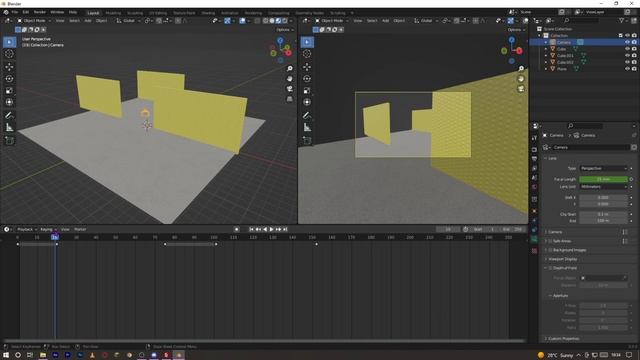
Task: Enable the Safe Areas checkbox
Action: pos(550,241)
